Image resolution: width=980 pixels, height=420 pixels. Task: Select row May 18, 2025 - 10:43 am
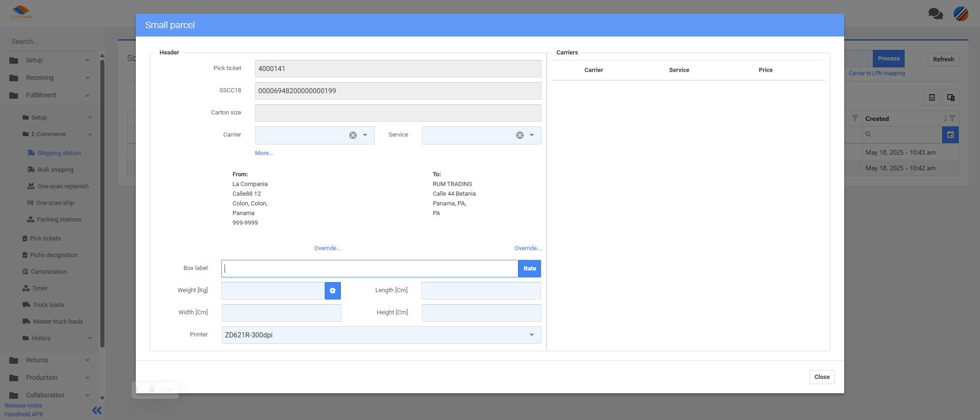900,153
